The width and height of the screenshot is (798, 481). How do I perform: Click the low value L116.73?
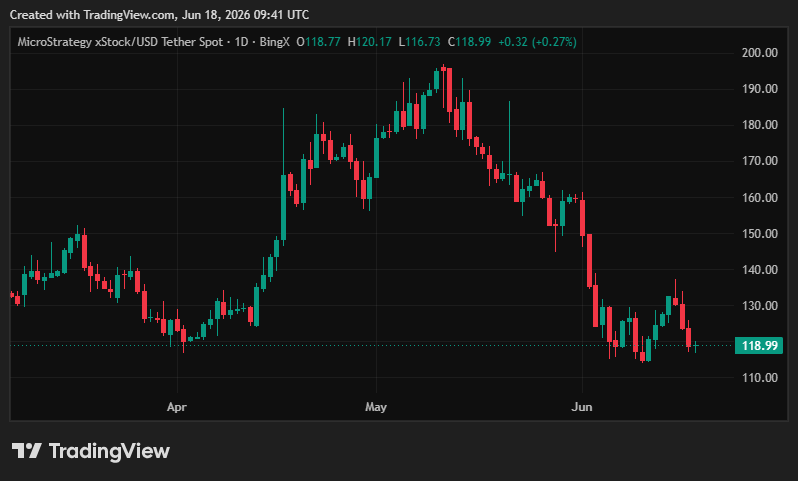coord(419,42)
